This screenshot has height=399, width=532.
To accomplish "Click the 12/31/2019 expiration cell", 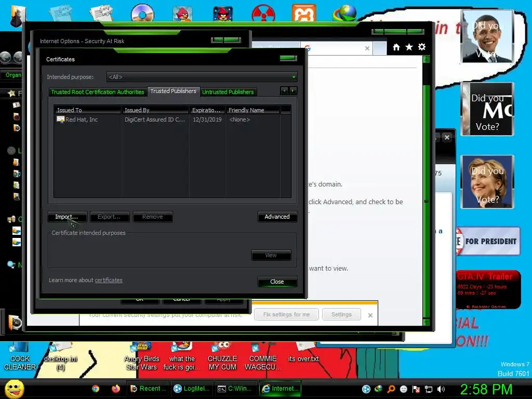I will (207, 119).
